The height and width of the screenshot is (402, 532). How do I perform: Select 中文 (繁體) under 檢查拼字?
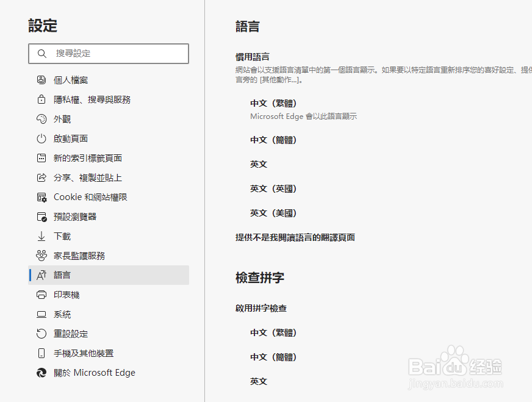click(x=273, y=332)
